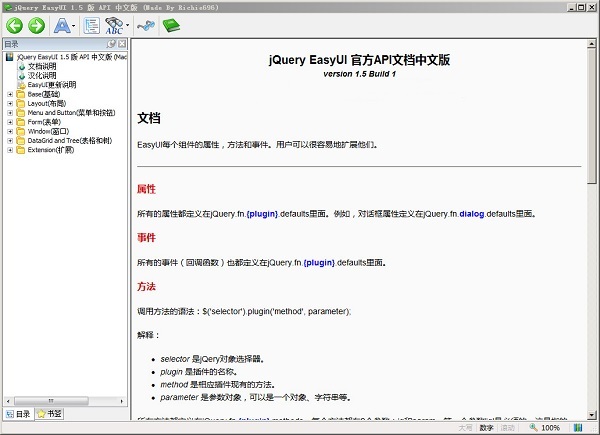Image resolution: width=600 pixels, height=435 pixels.
Task: Expand the Form(表单) folder
Action: click(10, 122)
